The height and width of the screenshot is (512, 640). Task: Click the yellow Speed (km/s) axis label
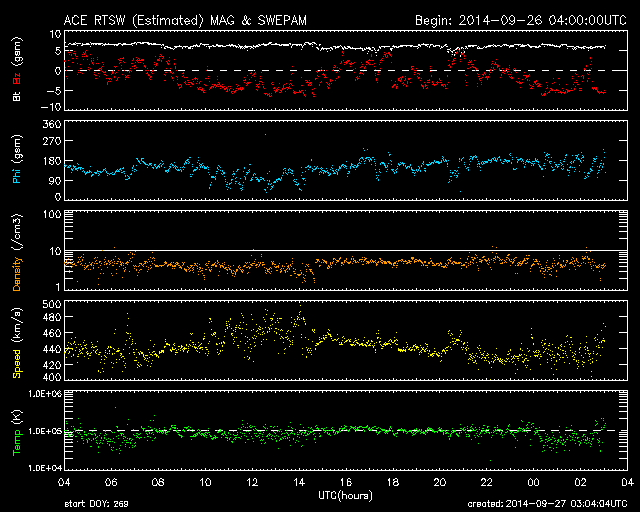pos(18,342)
